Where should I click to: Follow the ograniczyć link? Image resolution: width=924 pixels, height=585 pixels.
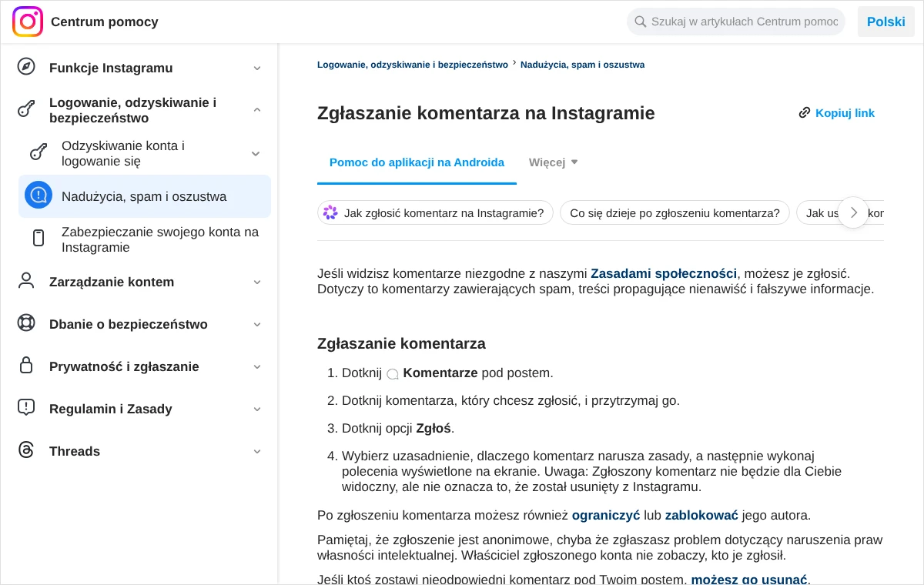(606, 515)
